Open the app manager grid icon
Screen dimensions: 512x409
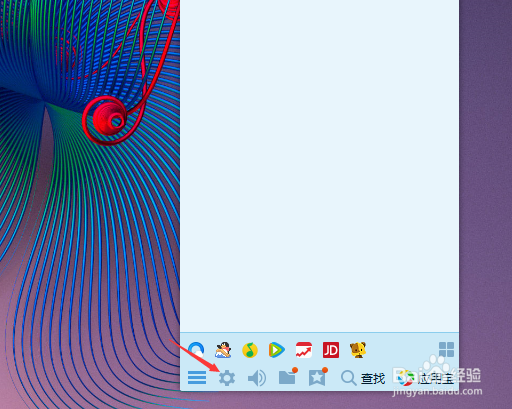(x=446, y=349)
